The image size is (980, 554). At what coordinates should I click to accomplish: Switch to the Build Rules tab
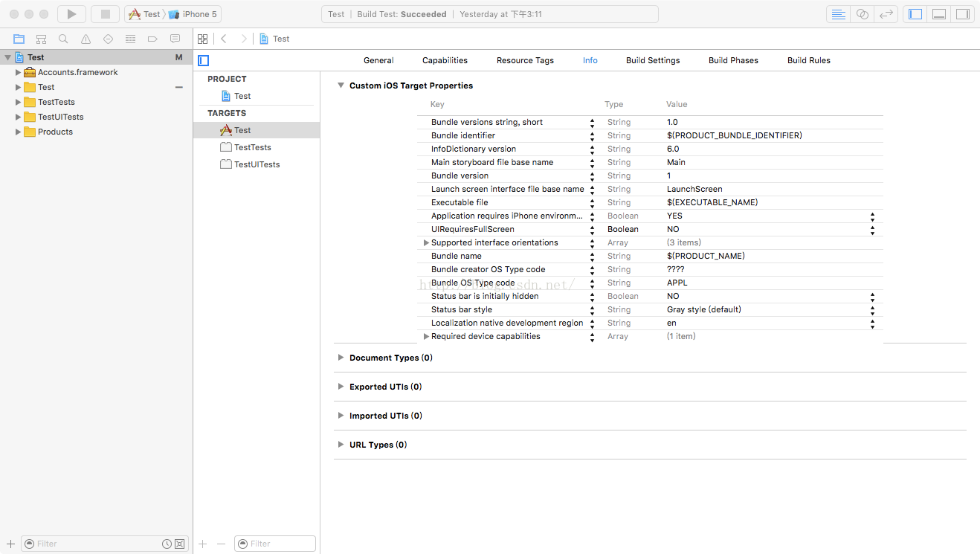pyautogui.click(x=809, y=60)
